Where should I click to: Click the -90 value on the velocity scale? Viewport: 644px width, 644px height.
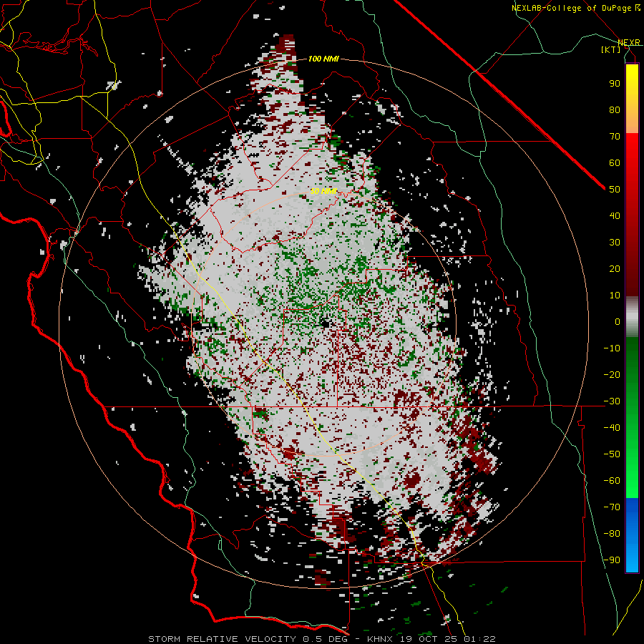click(x=612, y=560)
